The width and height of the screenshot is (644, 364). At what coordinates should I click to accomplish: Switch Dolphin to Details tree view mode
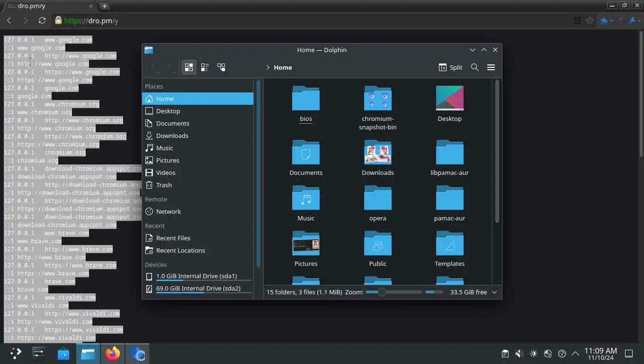tap(221, 67)
